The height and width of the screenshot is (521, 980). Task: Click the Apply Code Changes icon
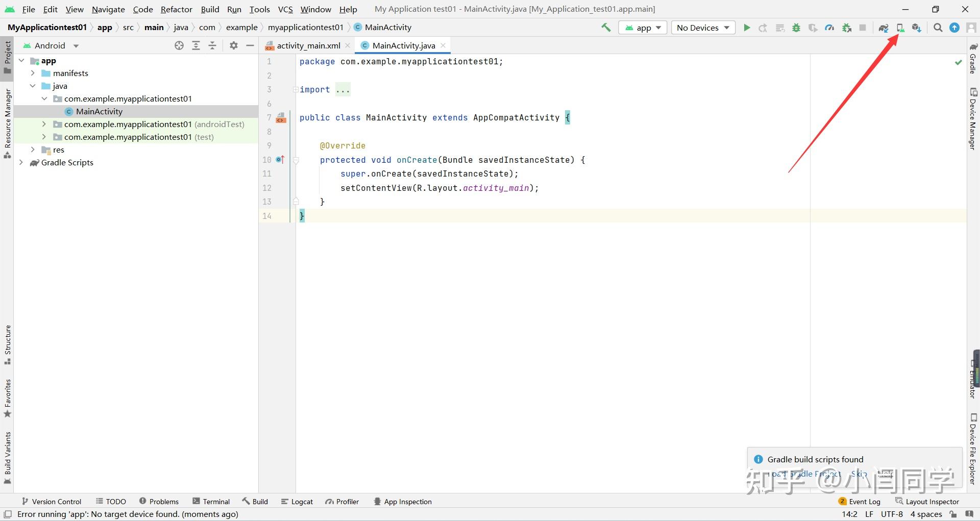pos(780,28)
